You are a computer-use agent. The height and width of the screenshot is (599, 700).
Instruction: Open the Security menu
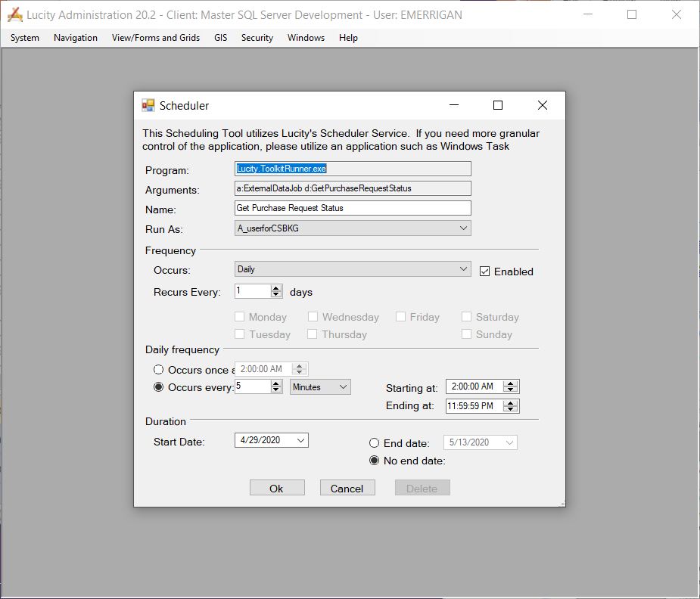click(257, 38)
